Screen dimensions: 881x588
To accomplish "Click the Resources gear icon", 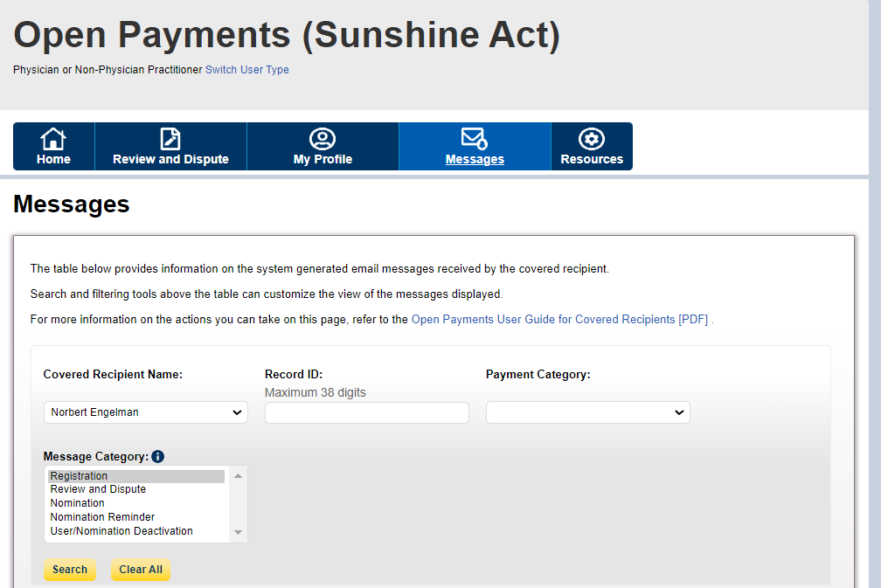I will (x=592, y=139).
